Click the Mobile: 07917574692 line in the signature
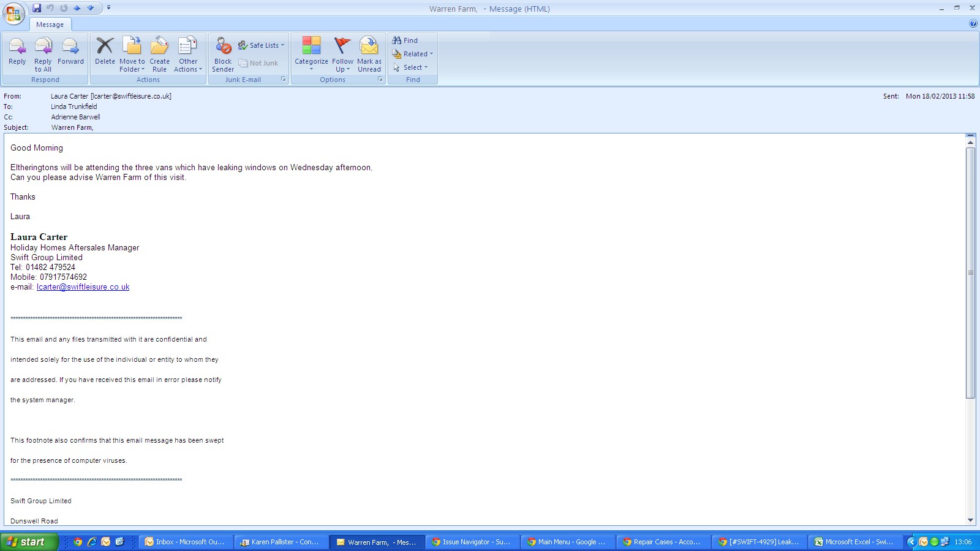The width and height of the screenshot is (980, 551). pyautogui.click(x=48, y=277)
